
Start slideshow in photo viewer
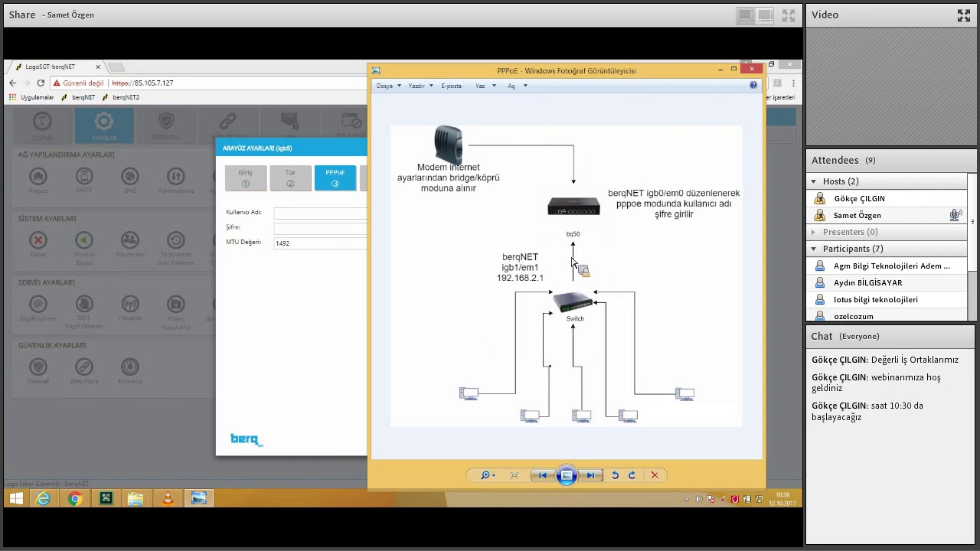point(567,475)
